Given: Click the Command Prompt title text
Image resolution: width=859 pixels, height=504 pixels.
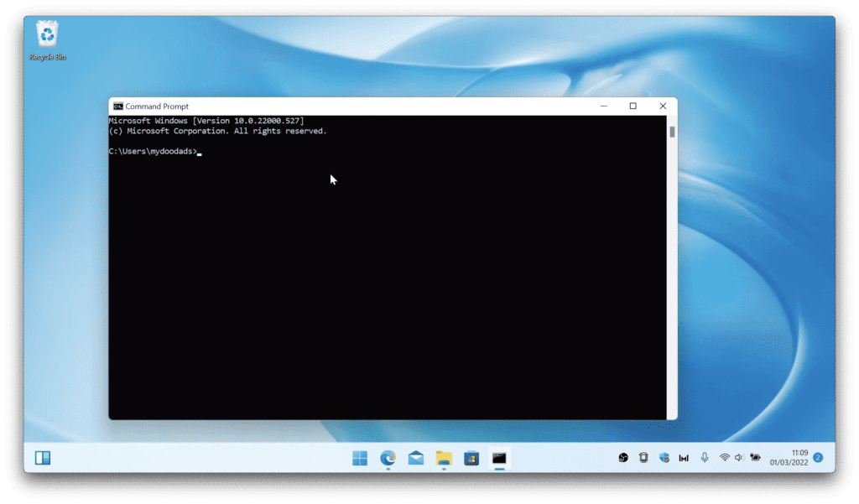Looking at the screenshot, I should (157, 107).
